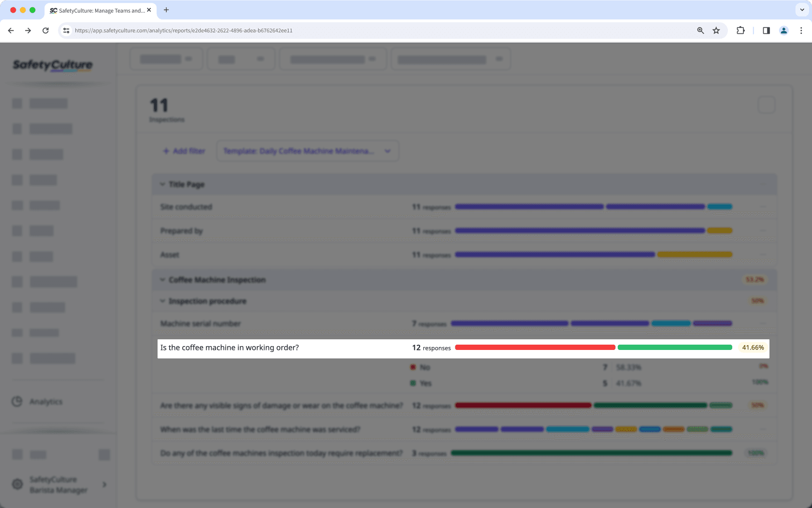Bookmark this page with the star icon
Screen dimensions: 812x508
(x=716, y=30)
